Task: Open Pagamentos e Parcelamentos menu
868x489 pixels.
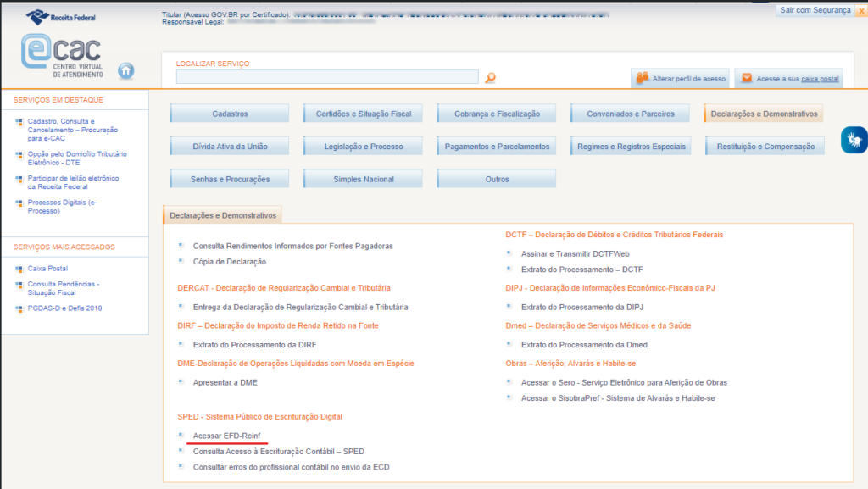Action: click(497, 147)
